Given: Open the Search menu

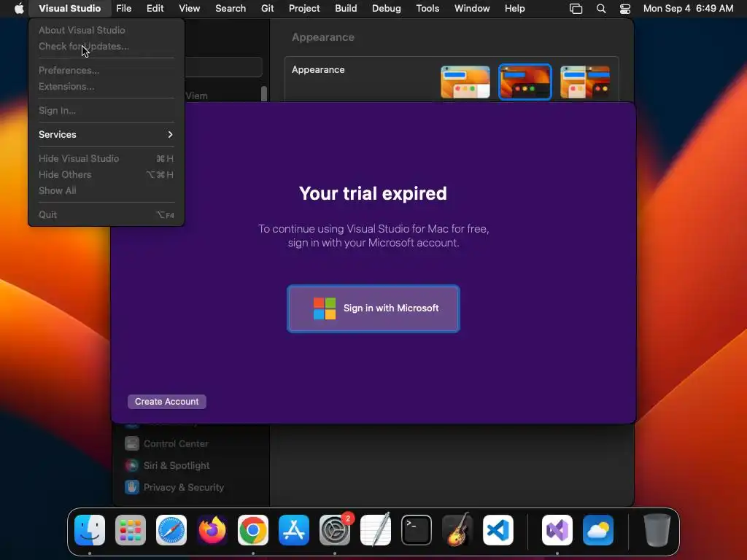Looking at the screenshot, I should coord(231,9).
